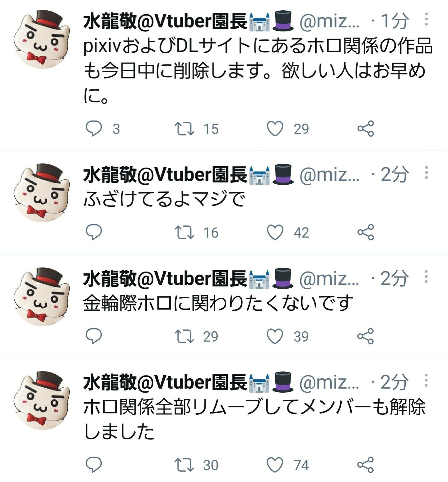448x482 pixels.
Task: Retweet the tweet with 29 retweets
Action: [184, 336]
